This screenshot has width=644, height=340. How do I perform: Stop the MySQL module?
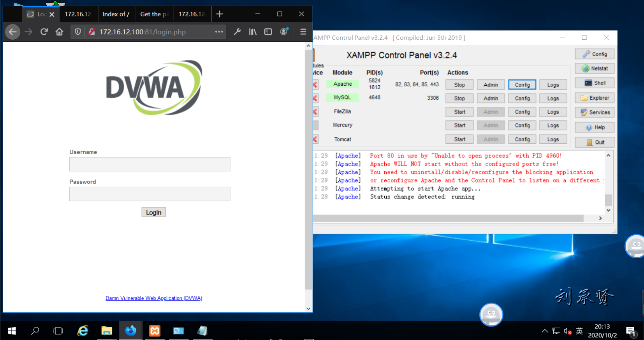(459, 99)
